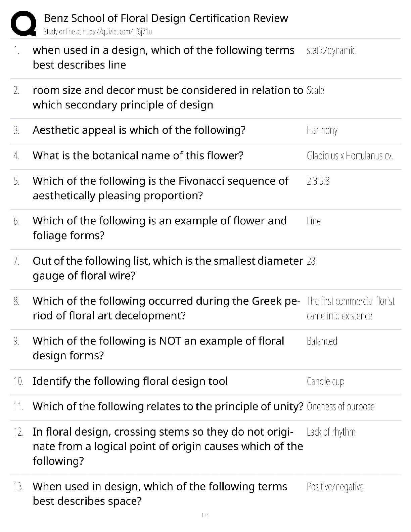Image resolution: width=411 pixels, height=532 pixels.
Task: Click the 'Candle cup' answer
Action: 325,382
